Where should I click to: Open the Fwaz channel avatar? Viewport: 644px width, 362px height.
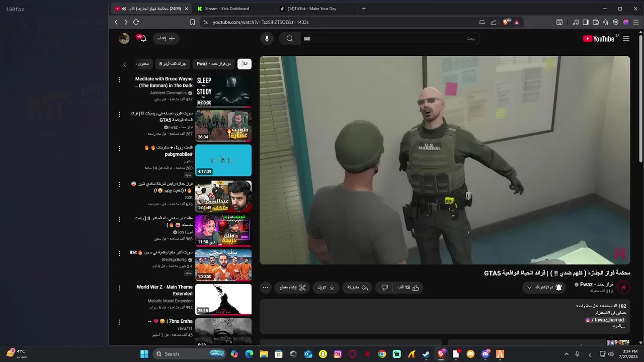(623, 288)
